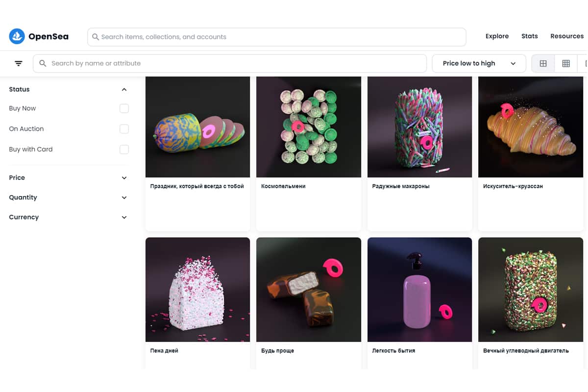588x392 pixels.
Task: Expand the Price filter section
Action: 124,178
